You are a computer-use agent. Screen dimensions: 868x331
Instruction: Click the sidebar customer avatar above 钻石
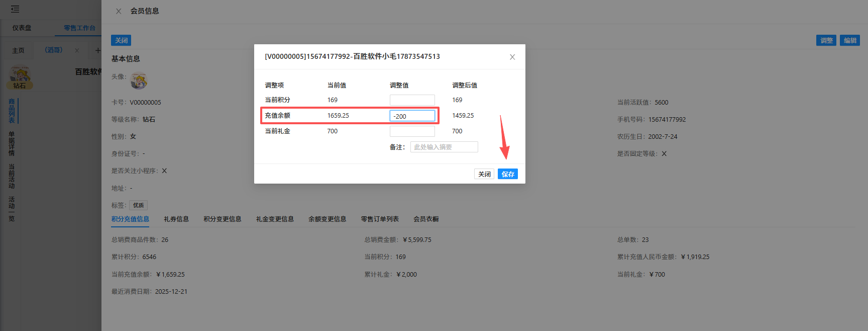click(20, 75)
